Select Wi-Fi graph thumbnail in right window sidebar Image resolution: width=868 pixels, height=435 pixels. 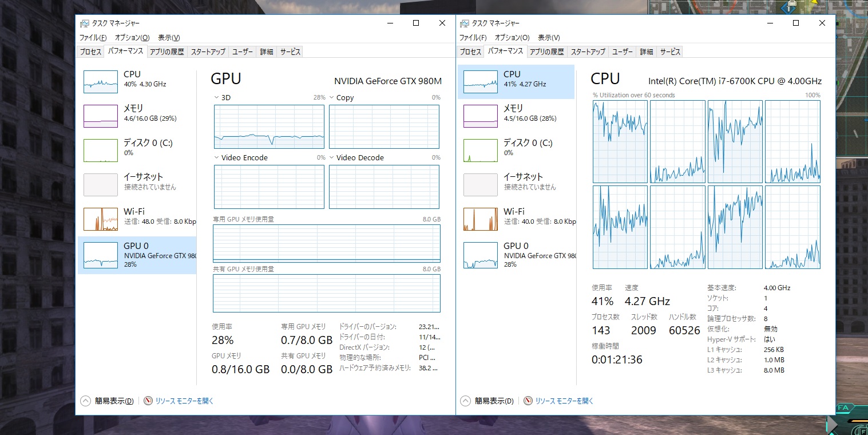pos(481,219)
